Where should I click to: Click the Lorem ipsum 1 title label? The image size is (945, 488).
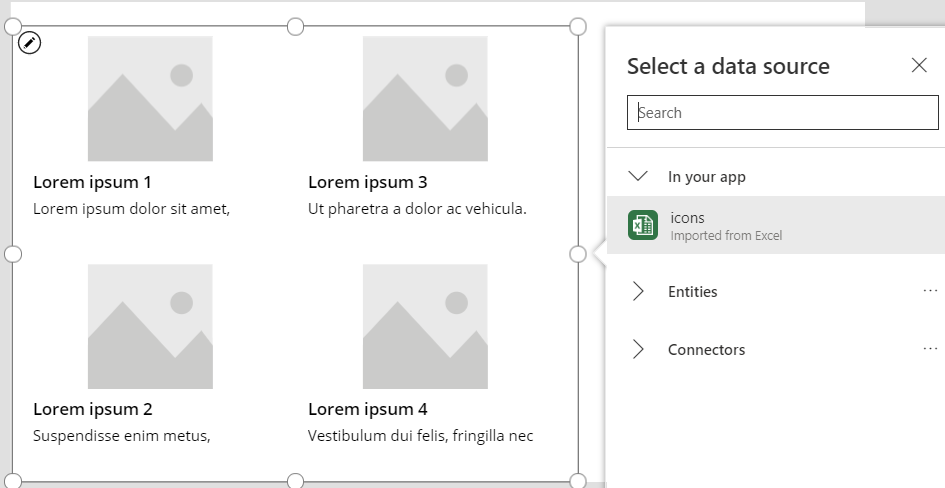point(92,182)
